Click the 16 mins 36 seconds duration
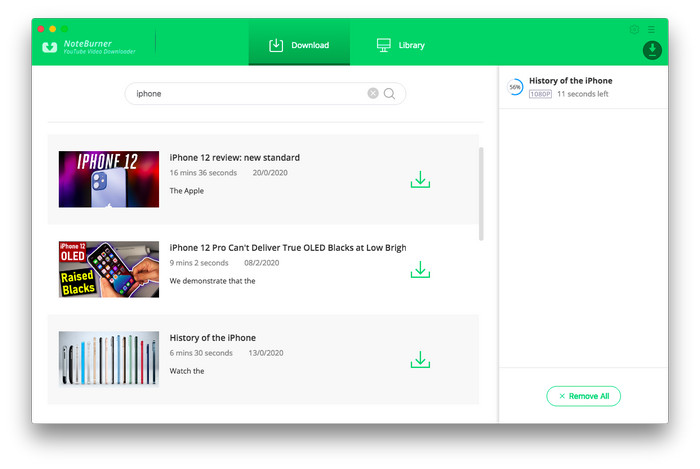The image size is (700, 469). 203,173
